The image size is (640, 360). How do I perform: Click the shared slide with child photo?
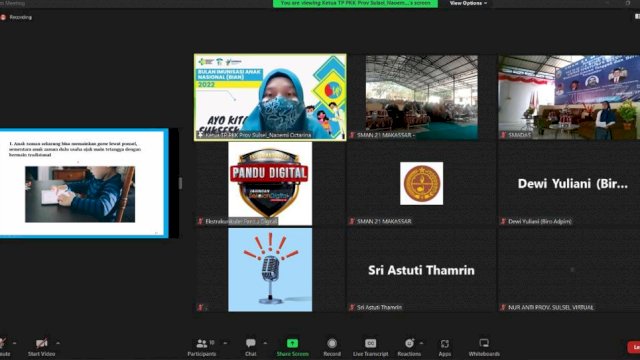[x=84, y=183]
